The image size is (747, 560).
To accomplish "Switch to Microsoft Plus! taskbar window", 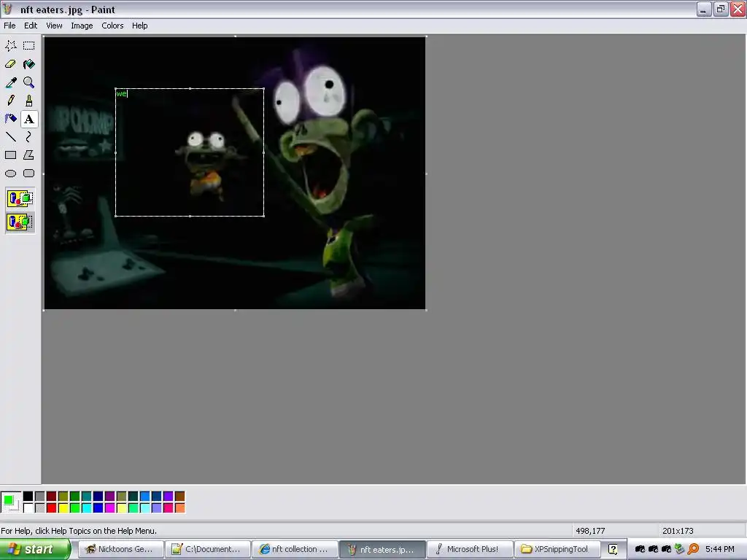I will 471,549.
